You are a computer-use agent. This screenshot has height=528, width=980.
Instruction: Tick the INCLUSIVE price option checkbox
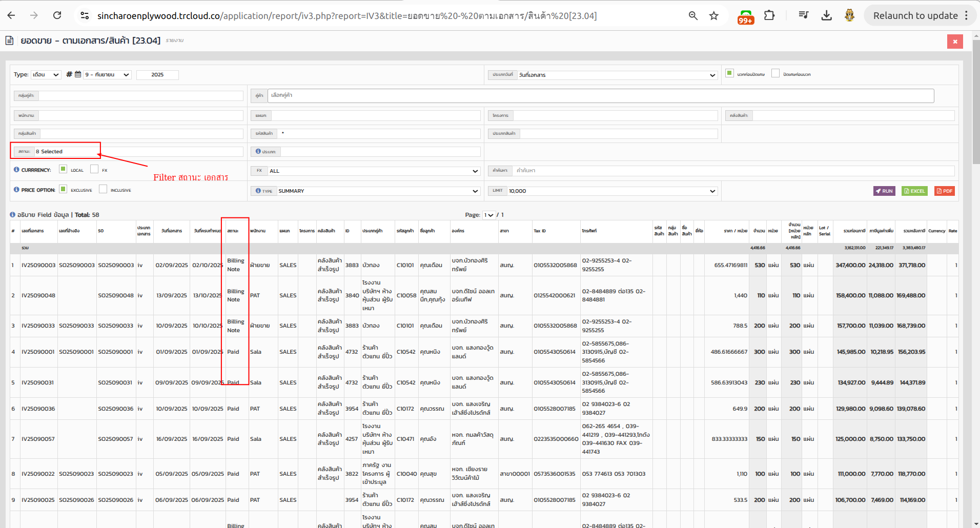(x=103, y=189)
